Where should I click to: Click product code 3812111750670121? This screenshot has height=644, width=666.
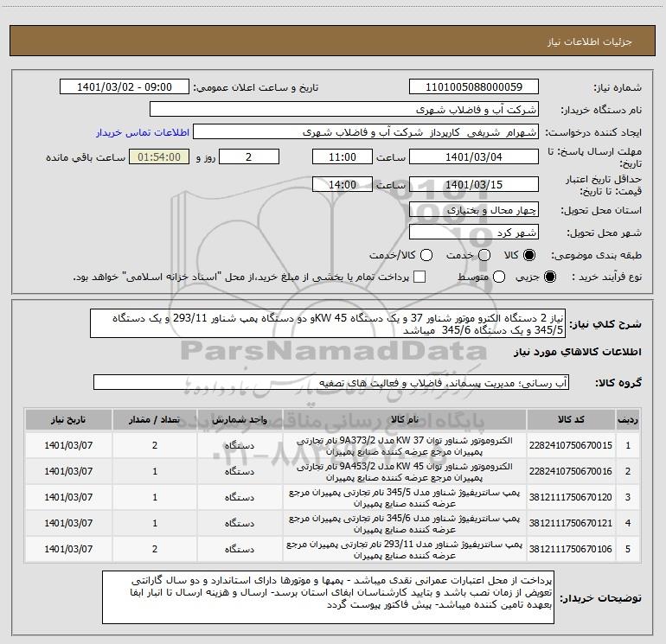[x=571, y=524]
